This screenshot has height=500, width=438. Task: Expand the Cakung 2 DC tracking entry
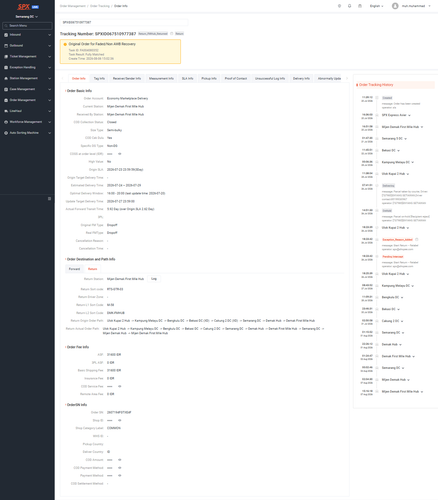402,321
